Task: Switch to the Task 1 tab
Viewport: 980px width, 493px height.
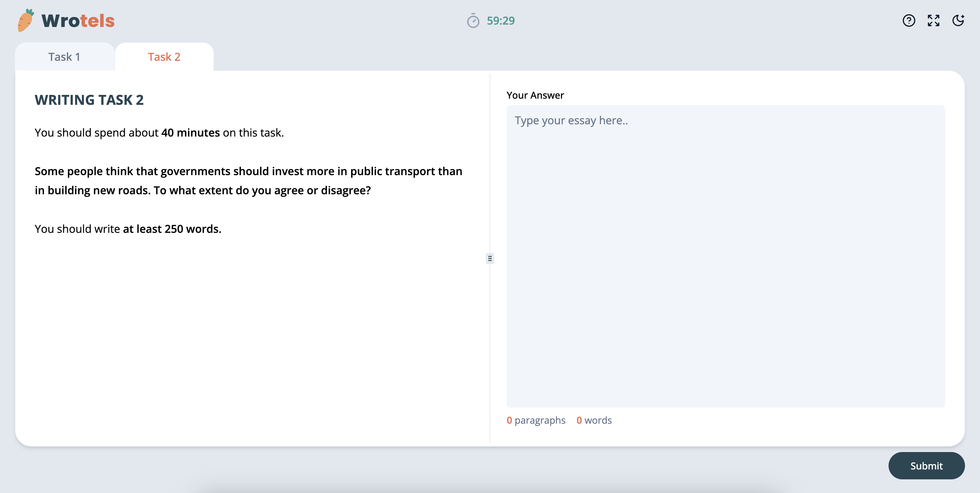Action: (64, 57)
